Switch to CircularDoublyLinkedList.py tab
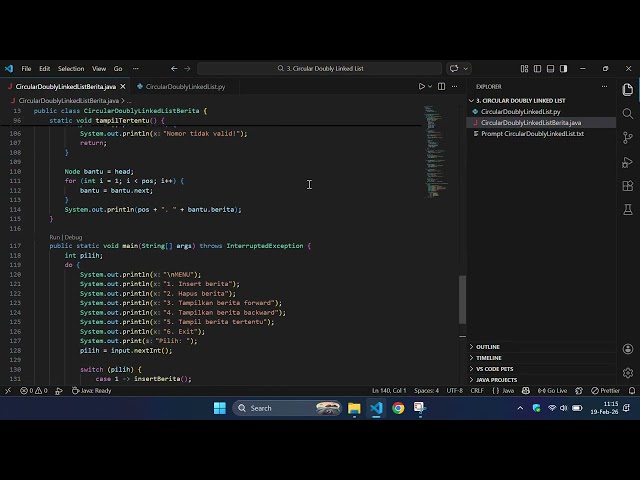The width and height of the screenshot is (640, 480). point(185,87)
